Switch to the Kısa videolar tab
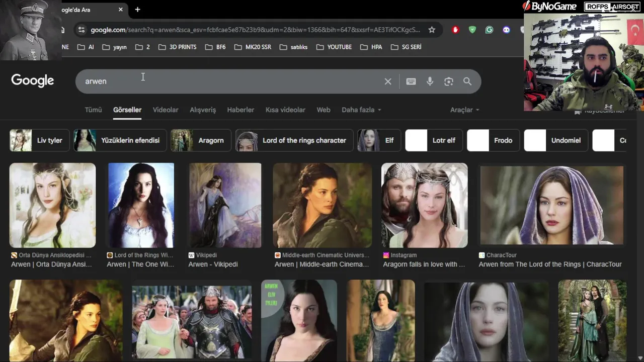 coord(285,110)
